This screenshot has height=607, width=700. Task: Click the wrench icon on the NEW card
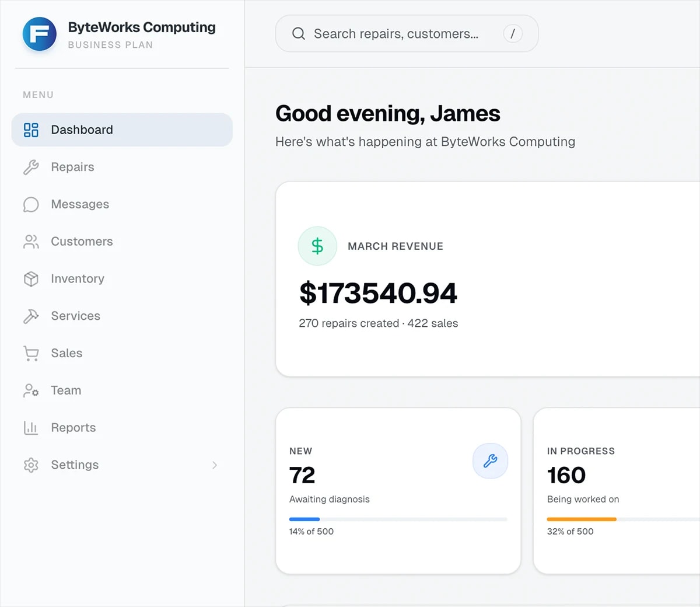point(490,461)
